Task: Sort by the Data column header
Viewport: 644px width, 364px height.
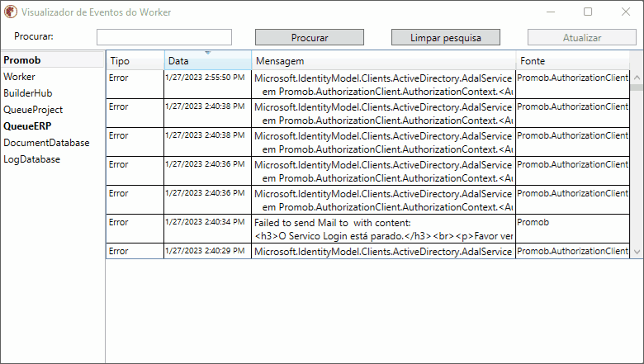Action: coord(208,61)
